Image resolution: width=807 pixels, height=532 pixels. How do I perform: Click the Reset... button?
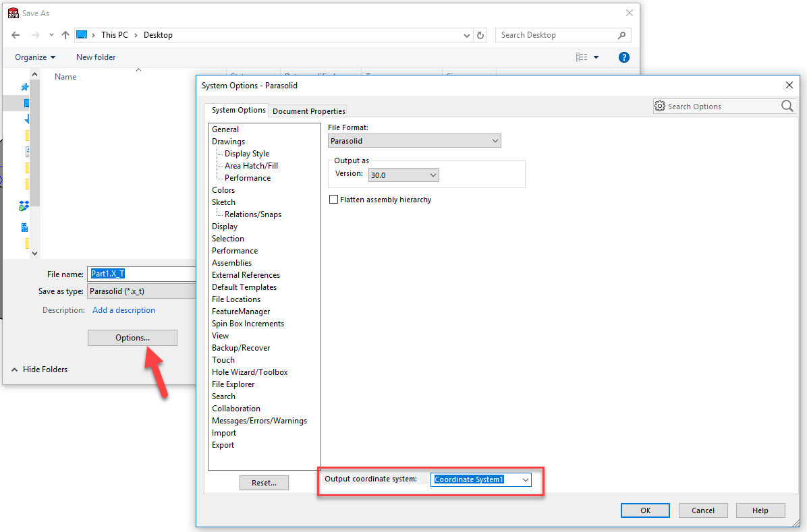pyautogui.click(x=264, y=483)
